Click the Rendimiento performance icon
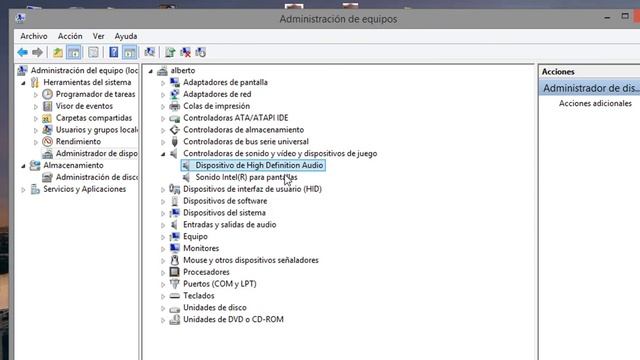Viewport: 640px width, 360px height. pos(47,142)
